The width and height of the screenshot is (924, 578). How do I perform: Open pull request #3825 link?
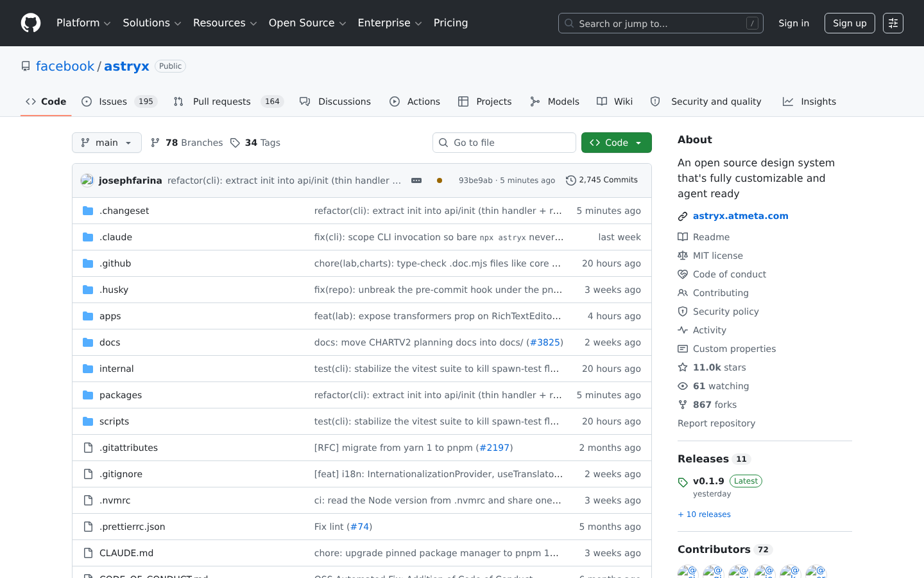pyautogui.click(x=545, y=342)
